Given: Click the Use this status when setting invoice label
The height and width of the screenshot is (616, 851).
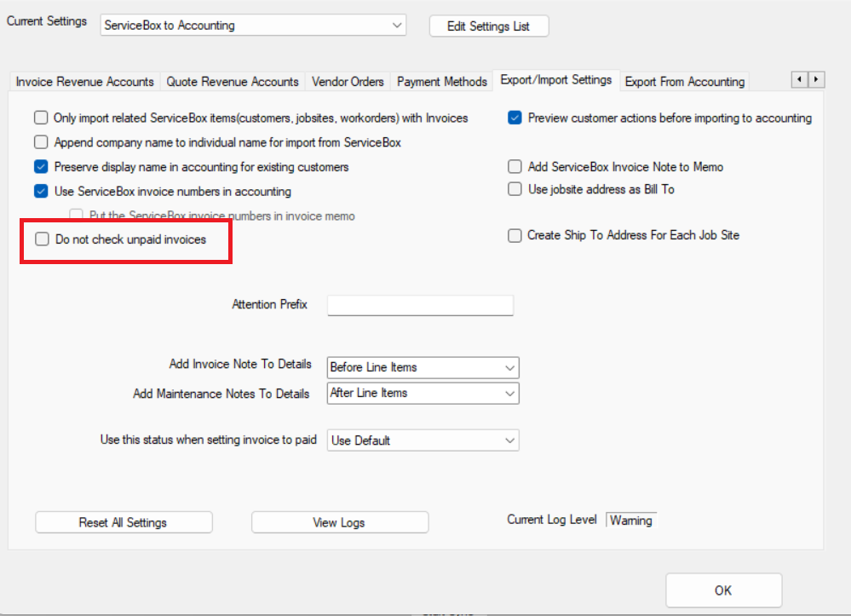Looking at the screenshot, I should pyautogui.click(x=209, y=440).
